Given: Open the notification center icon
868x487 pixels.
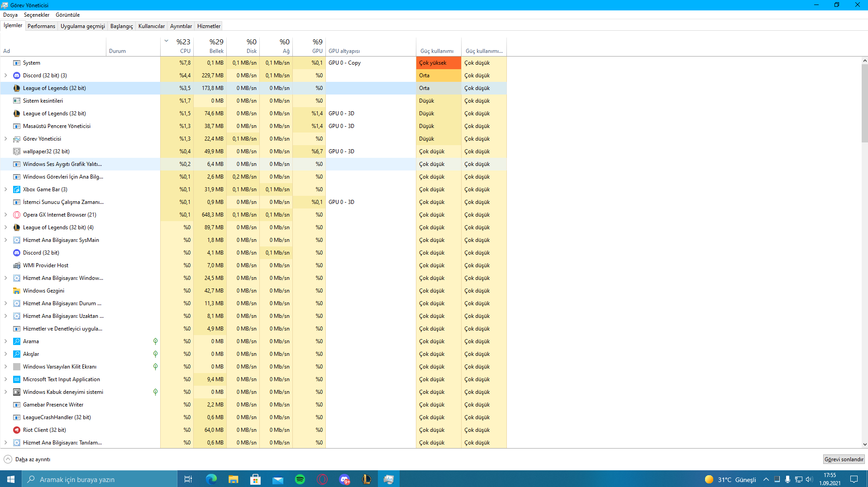Looking at the screenshot, I should tap(854, 479).
